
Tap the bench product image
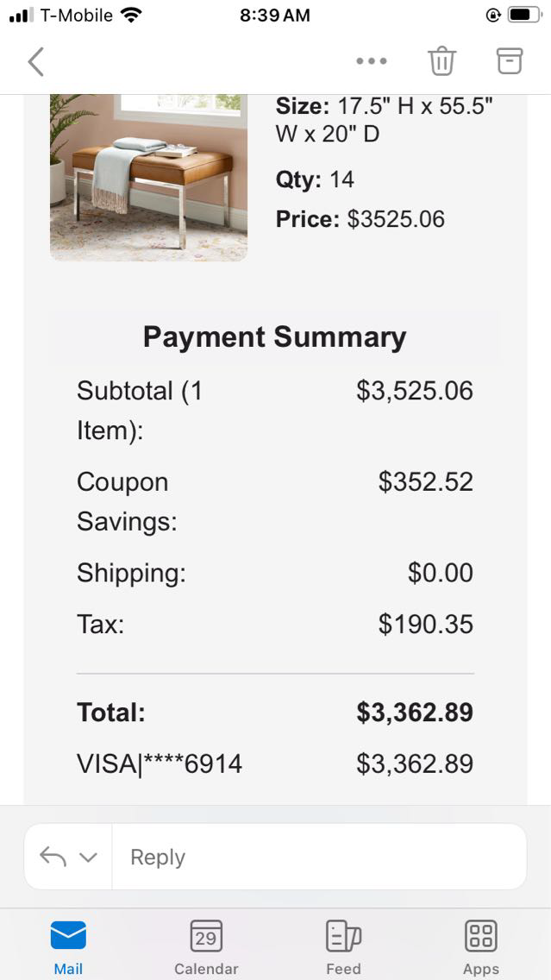point(148,177)
